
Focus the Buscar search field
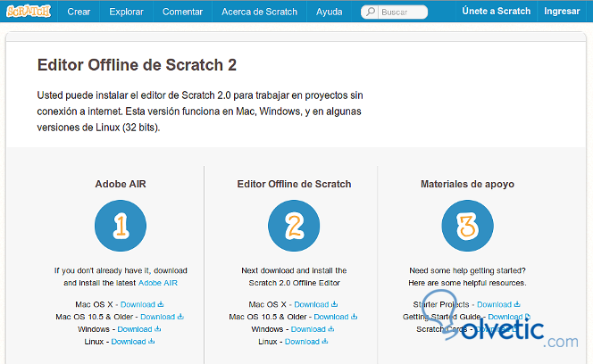coord(395,12)
